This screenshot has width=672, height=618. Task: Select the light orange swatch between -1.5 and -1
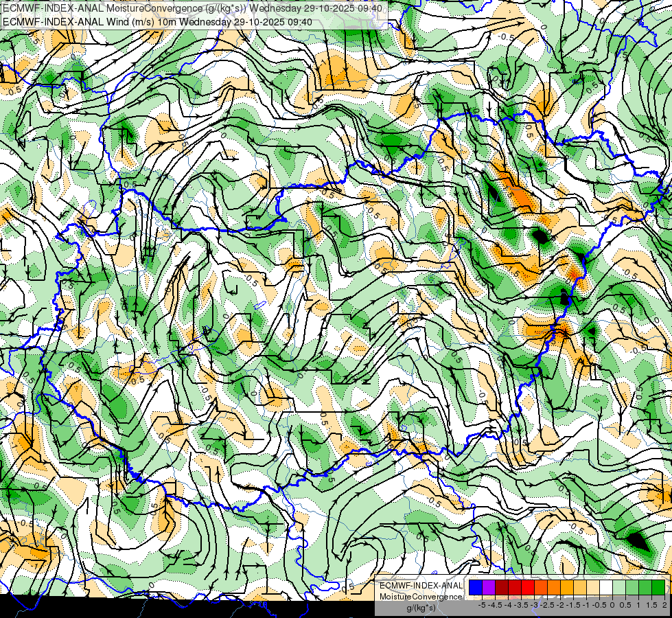click(x=580, y=588)
